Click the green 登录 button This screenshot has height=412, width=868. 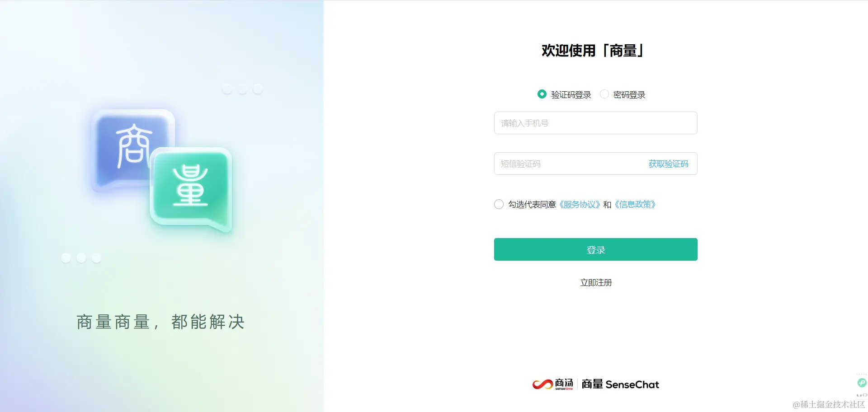tap(595, 249)
